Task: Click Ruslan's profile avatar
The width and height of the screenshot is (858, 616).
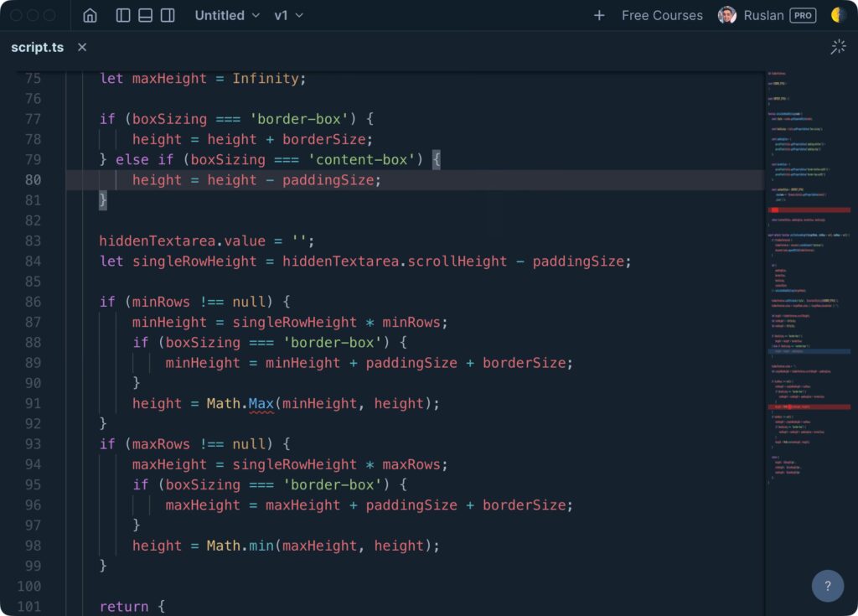Action: [727, 15]
